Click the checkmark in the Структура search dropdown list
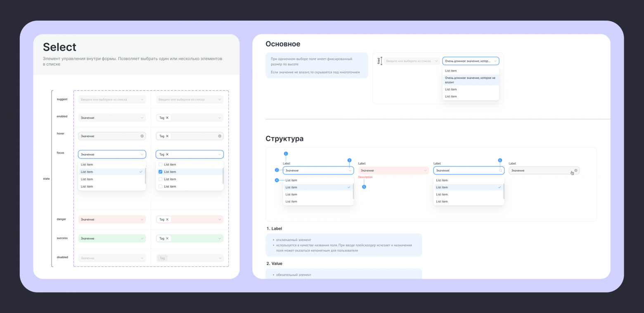 coord(500,187)
